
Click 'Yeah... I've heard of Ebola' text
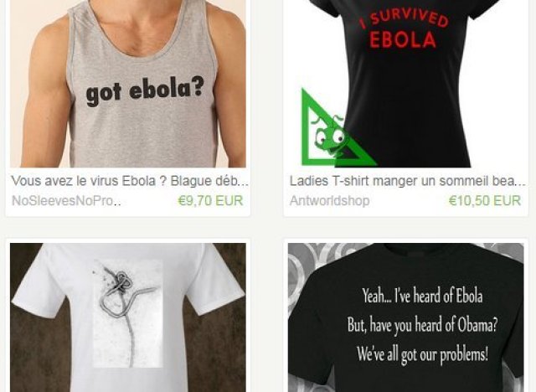(422, 296)
